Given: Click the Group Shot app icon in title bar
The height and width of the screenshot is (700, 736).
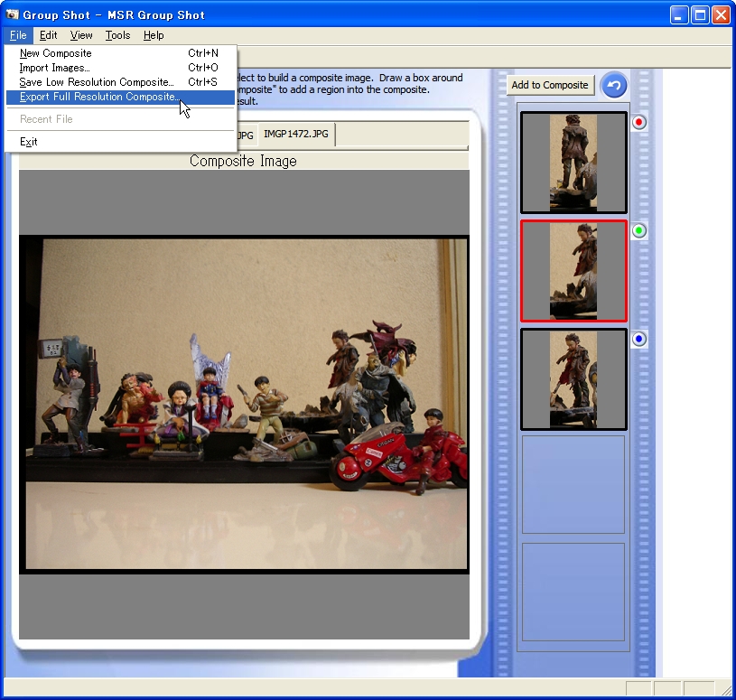Looking at the screenshot, I should [13, 14].
